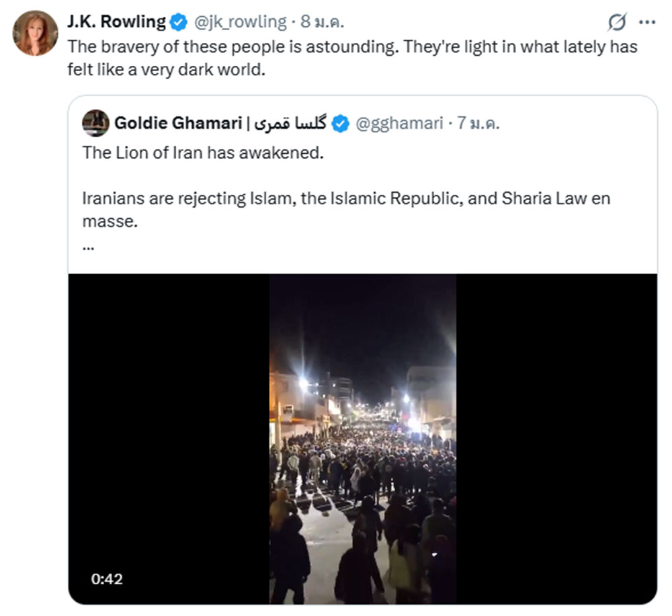Open J.K. Rowling's profile picture

35,33
